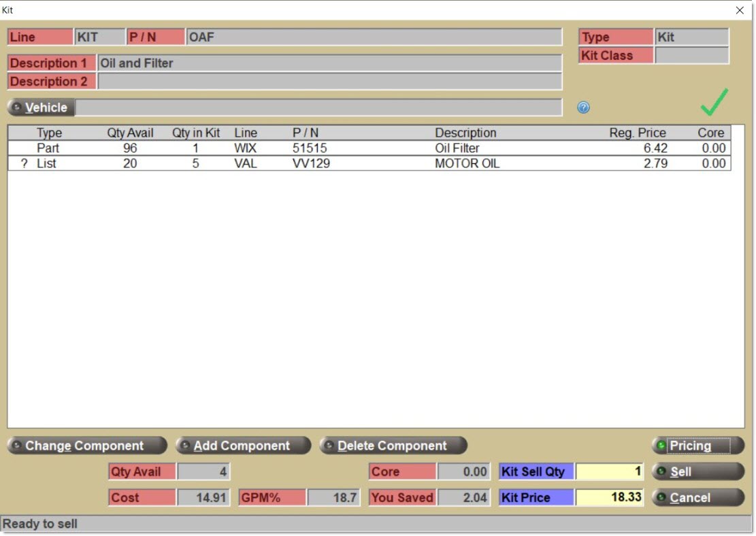Click the Qty in Kit column header
This screenshot has height=536, width=756.
click(x=195, y=133)
